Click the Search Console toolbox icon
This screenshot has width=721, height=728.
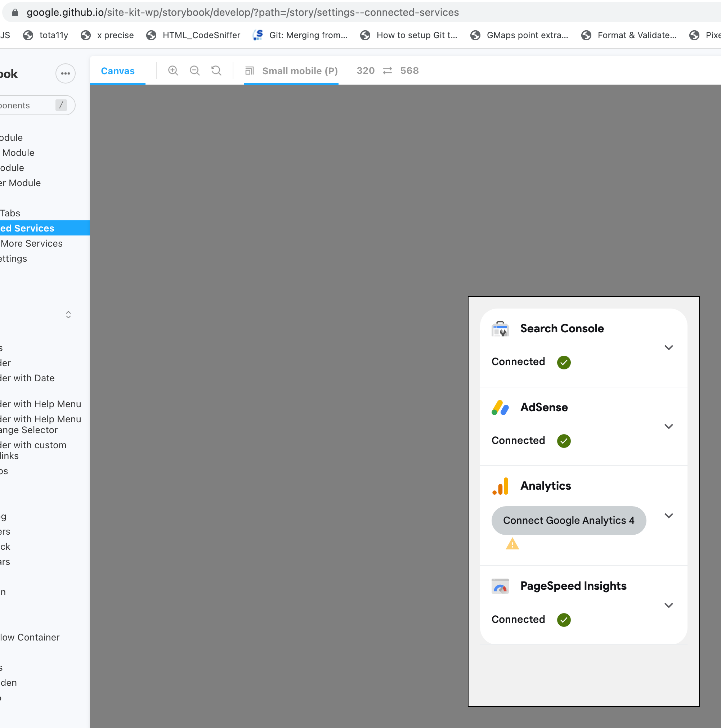500,329
